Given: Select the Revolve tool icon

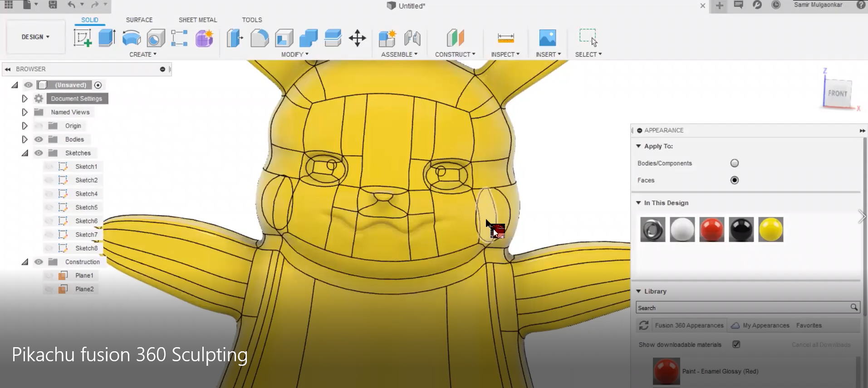Looking at the screenshot, I should (x=132, y=38).
